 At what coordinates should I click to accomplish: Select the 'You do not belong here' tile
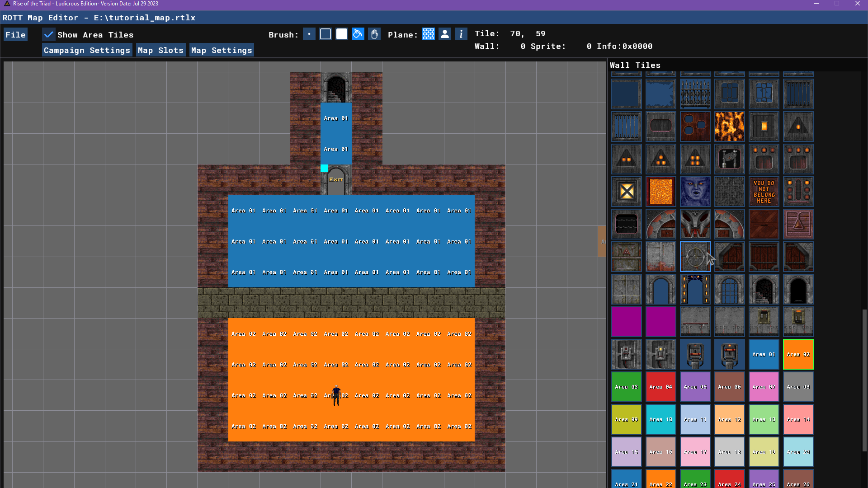(x=764, y=192)
